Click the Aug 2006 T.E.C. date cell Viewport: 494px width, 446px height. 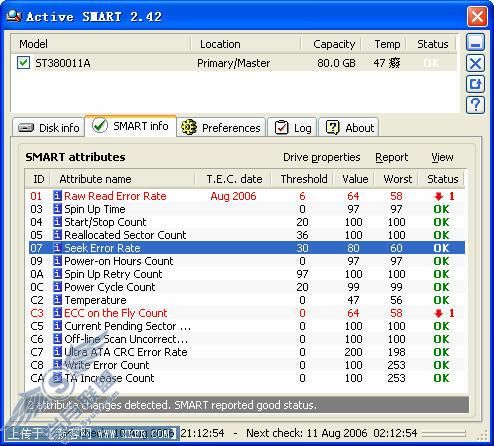click(x=233, y=196)
